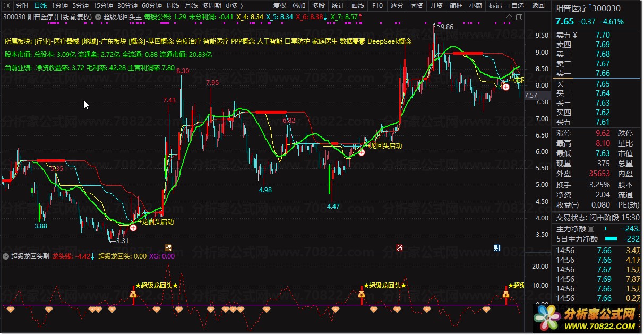Click the 9.86 peak price label
The width and height of the screenshot is (644, 335).
[x=446, y=27]
